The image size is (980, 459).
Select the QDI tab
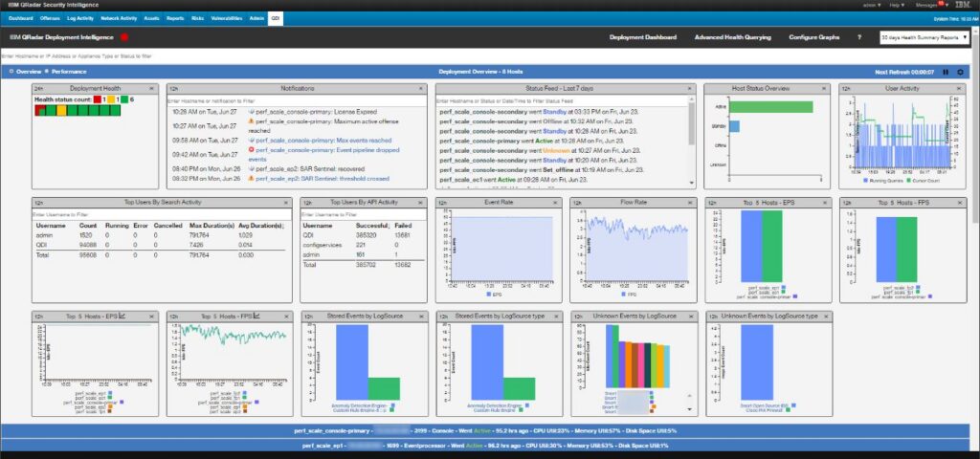click(276, 19)
